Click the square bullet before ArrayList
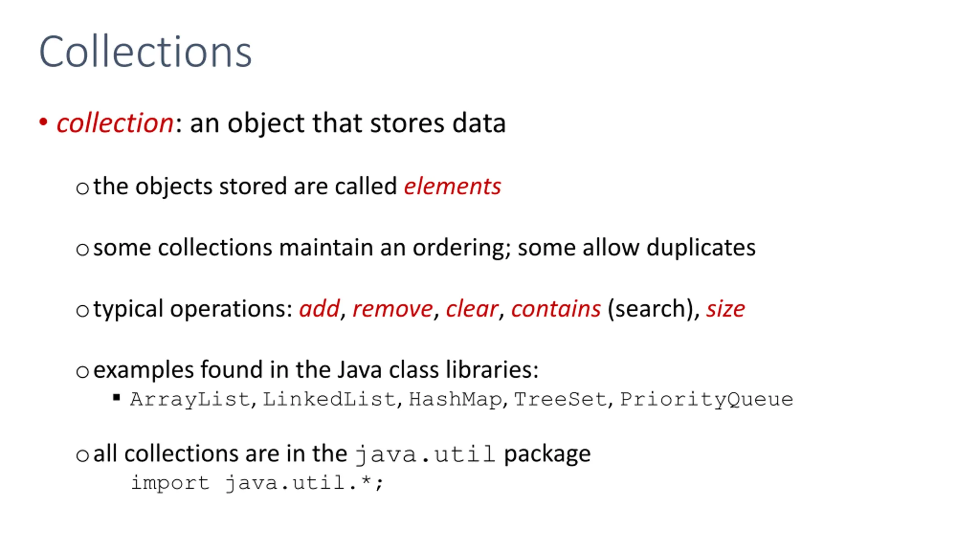Image resolution: width=980 pixels, height=551 pixels. (x=117, y=398)
